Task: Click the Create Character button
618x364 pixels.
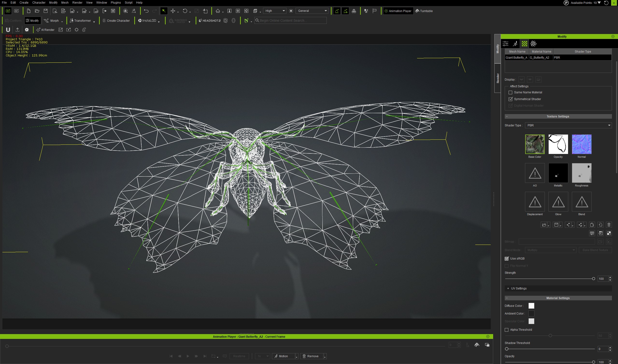Action: coord(116,21)
